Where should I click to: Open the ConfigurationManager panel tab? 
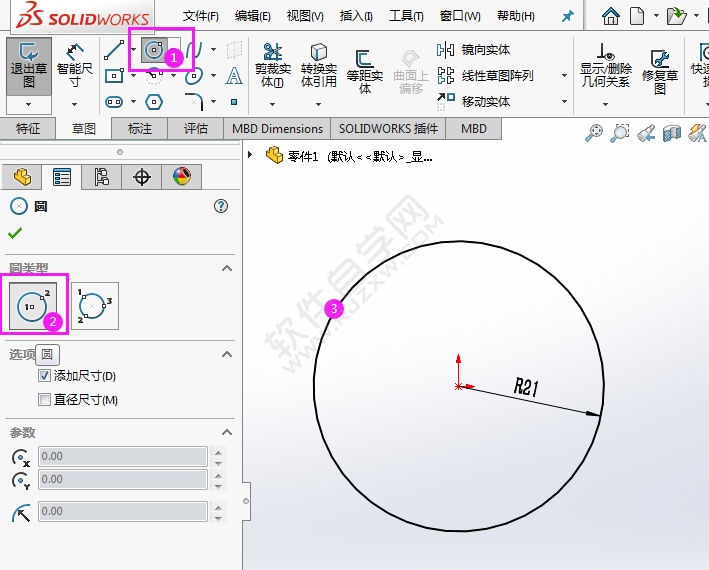(x=101, y=177)
